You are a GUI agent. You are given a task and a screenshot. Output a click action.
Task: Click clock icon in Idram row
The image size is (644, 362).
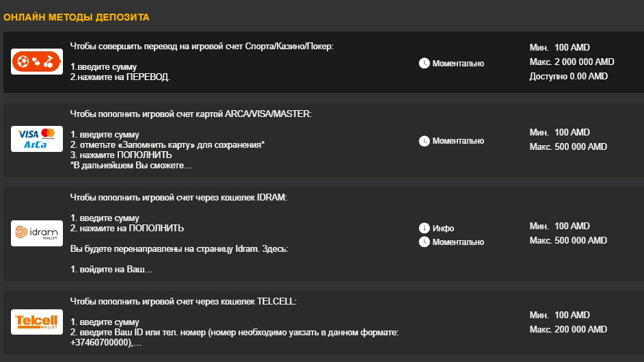425,242
